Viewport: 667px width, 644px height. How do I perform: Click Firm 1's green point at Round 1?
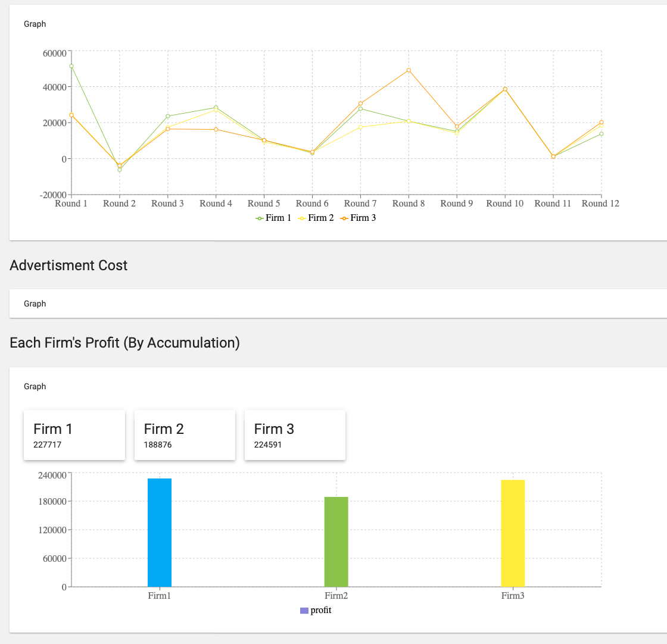click(x=71, y=66)
